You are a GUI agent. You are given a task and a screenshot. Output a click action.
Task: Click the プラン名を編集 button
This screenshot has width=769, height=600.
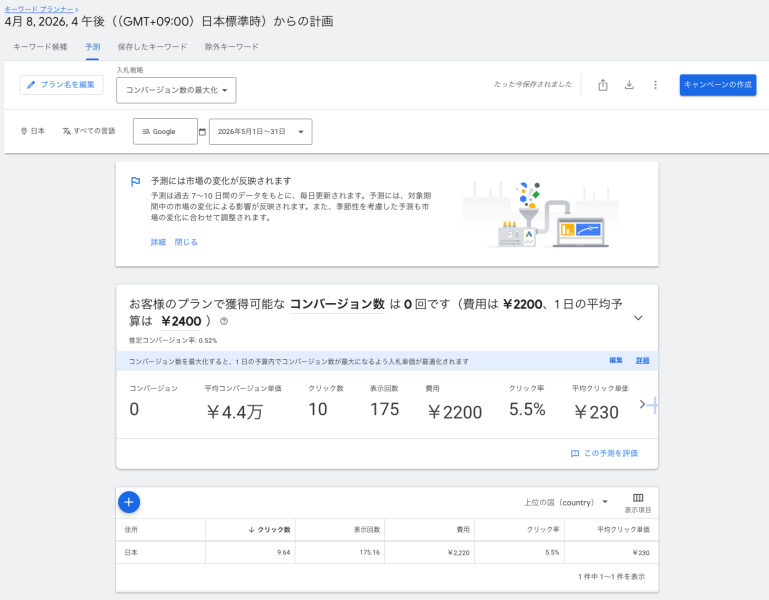point(61,85)
